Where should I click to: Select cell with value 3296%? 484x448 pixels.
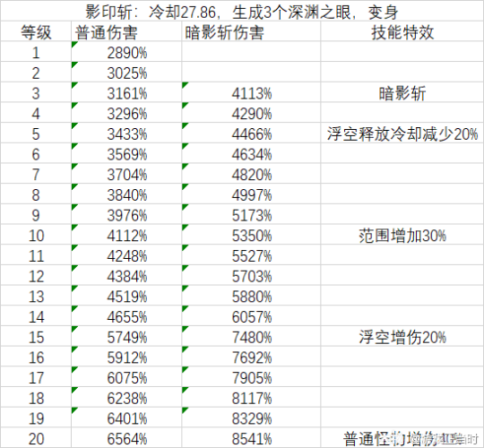click(126, 113)
